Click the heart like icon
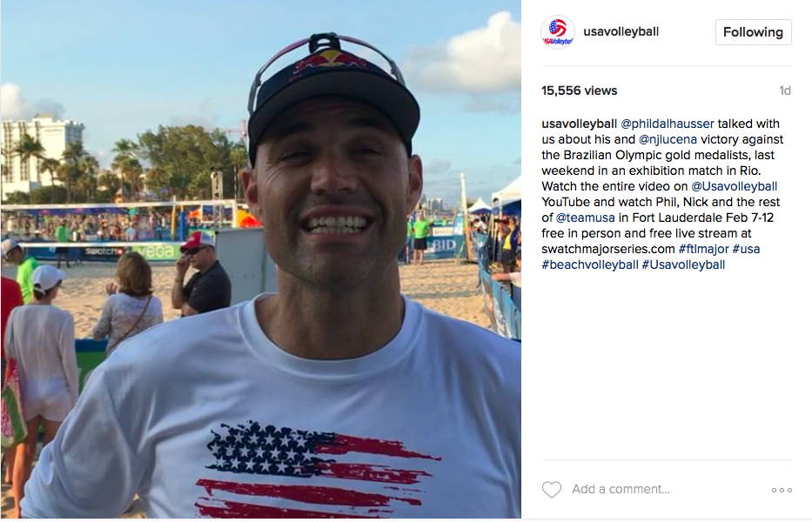Viewport: 812px width, 522px height. [x=551, y=489]
